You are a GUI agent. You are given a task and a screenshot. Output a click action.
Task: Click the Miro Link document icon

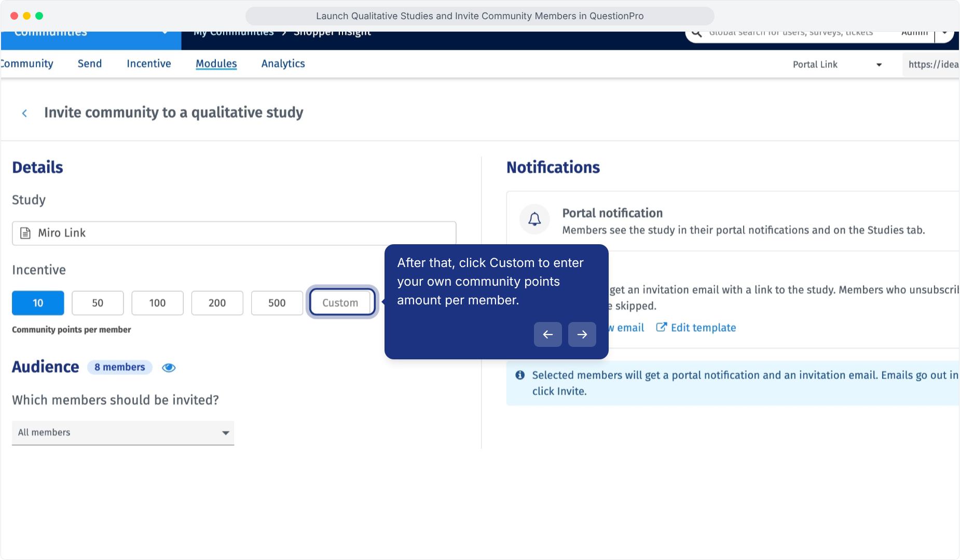coord(25,233)
